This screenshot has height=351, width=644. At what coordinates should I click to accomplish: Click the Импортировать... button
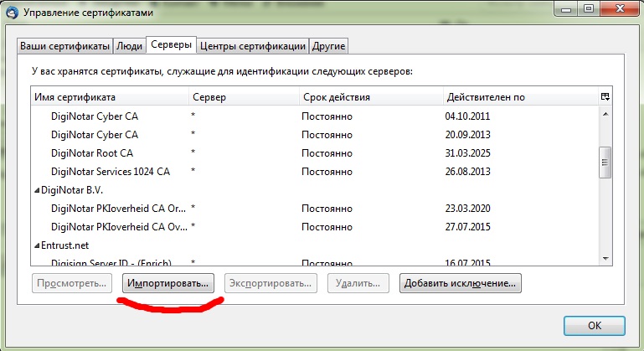pos(168,283)
